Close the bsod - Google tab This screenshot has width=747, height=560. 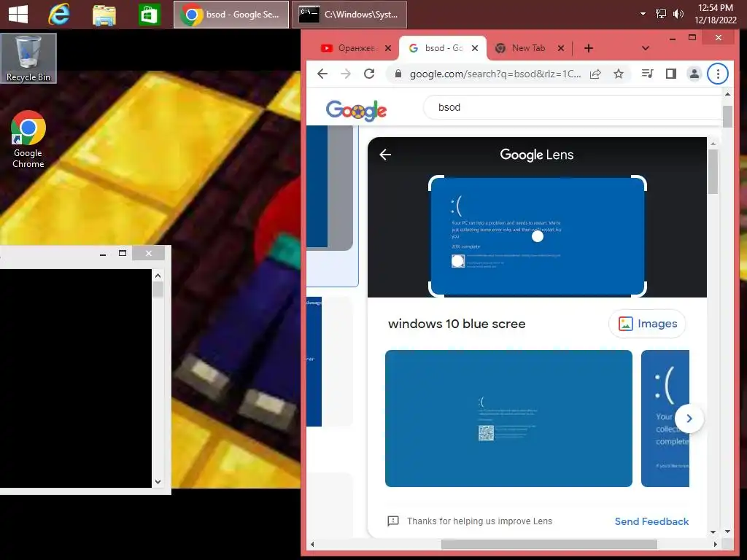475,48
